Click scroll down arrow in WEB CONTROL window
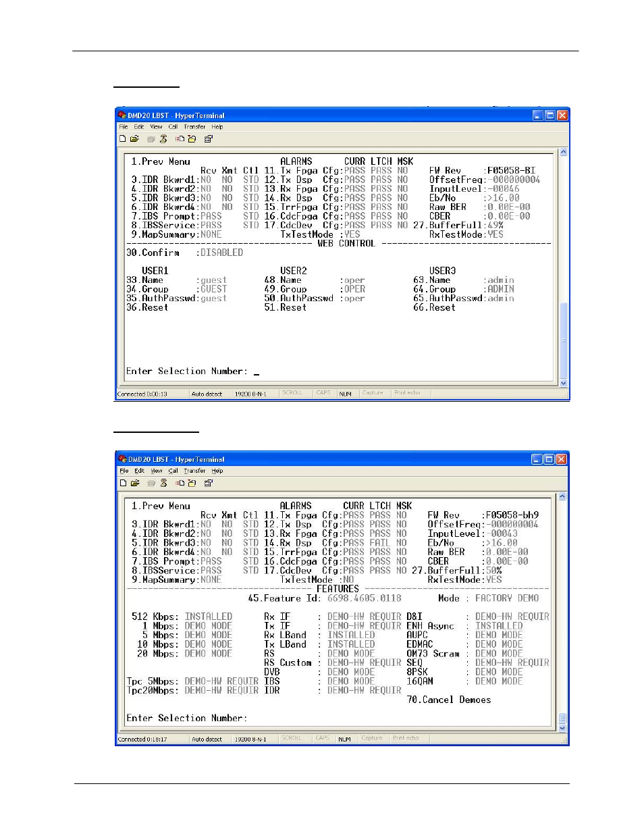The width and height of the screenshot is (644, 834). tap(564, 383)
